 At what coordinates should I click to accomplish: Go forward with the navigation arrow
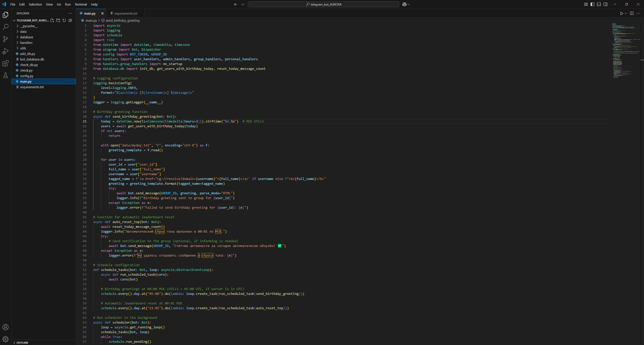(242, 4)
